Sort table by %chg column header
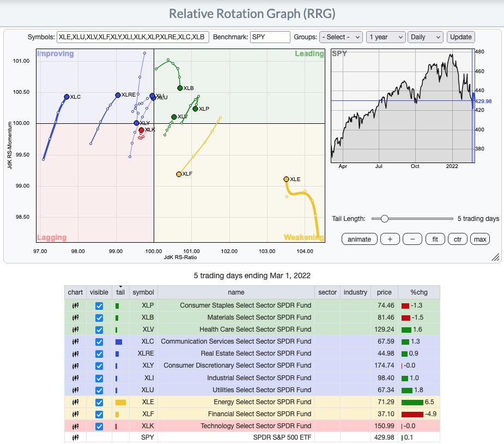The height and width of the screenshot is (444, 504). point(419,292)
